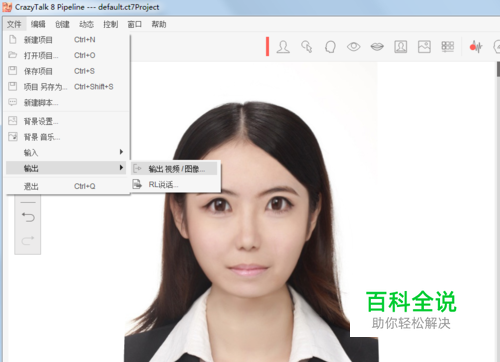Click the background music icon

click(13, 136)
